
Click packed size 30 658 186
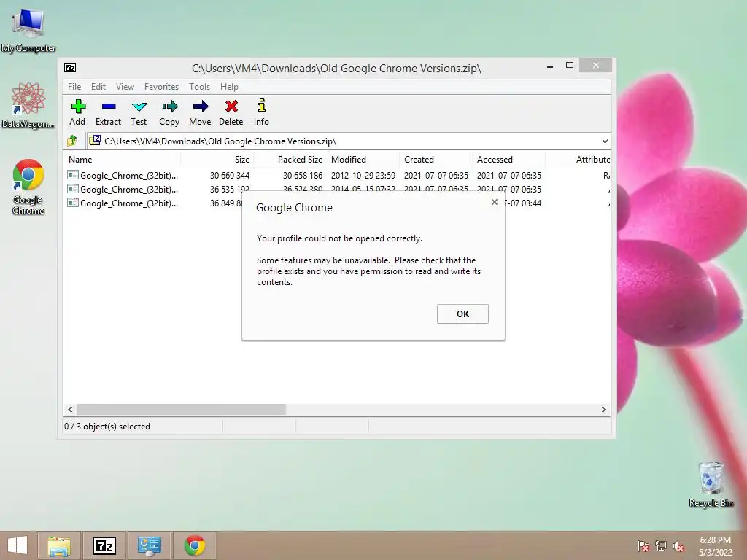[303, 175]
